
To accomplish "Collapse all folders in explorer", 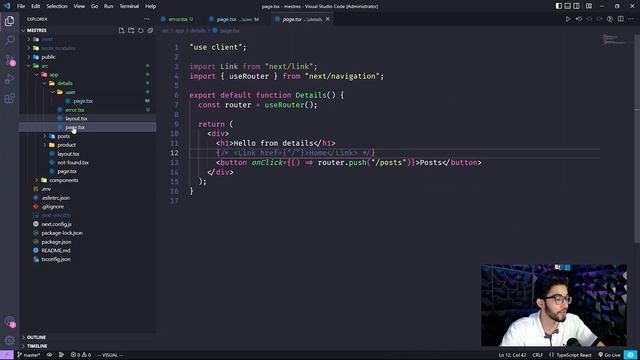I will [150, 30].
